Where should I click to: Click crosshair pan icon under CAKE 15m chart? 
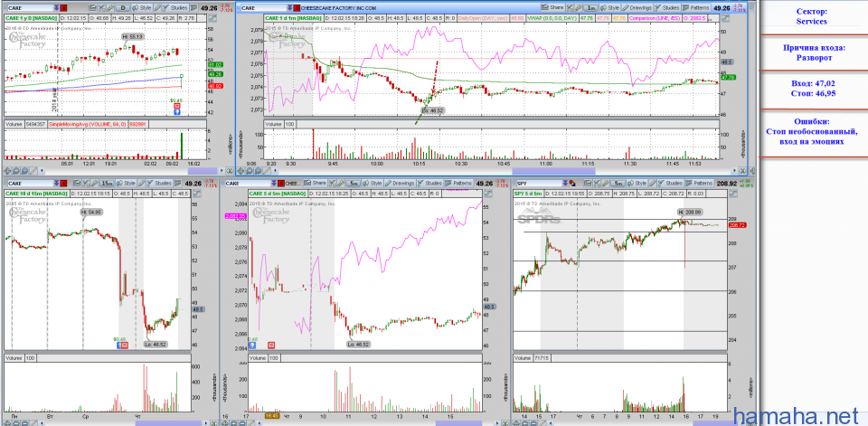(x=8, y=422)
